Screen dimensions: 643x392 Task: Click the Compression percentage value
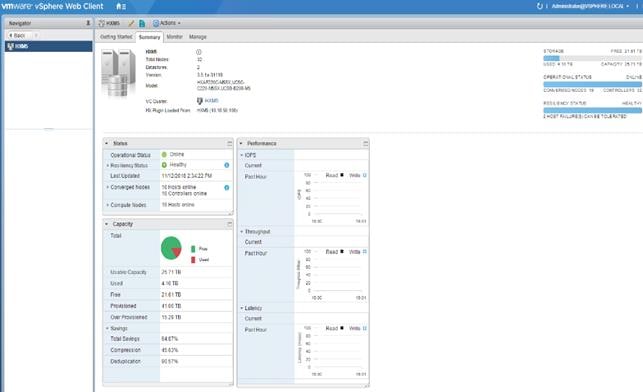coord(170,350)
